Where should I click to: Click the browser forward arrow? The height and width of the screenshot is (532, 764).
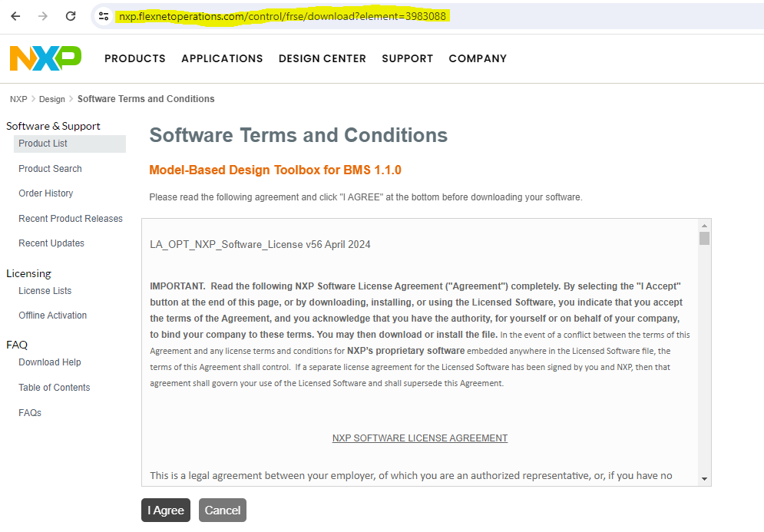[43, 16]
